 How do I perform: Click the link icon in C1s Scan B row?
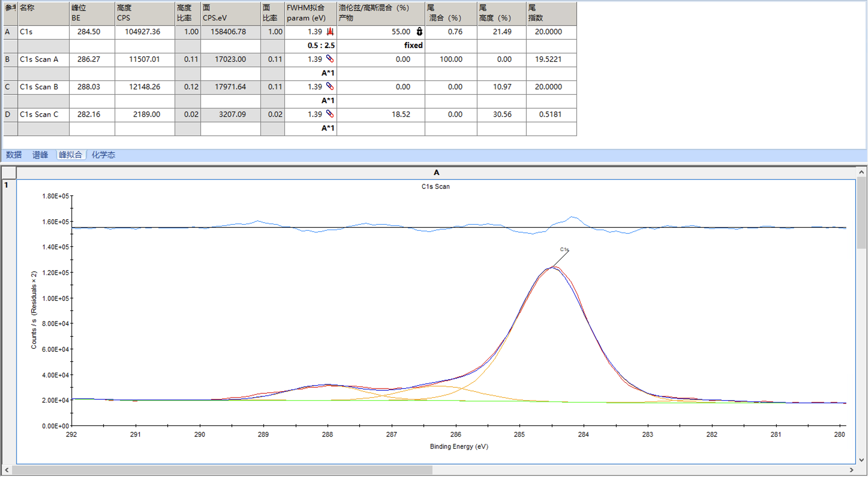pos(330,87)
